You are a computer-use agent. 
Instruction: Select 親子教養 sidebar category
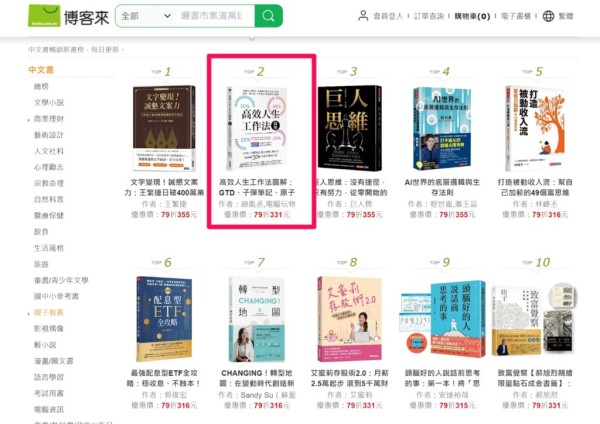49,312
